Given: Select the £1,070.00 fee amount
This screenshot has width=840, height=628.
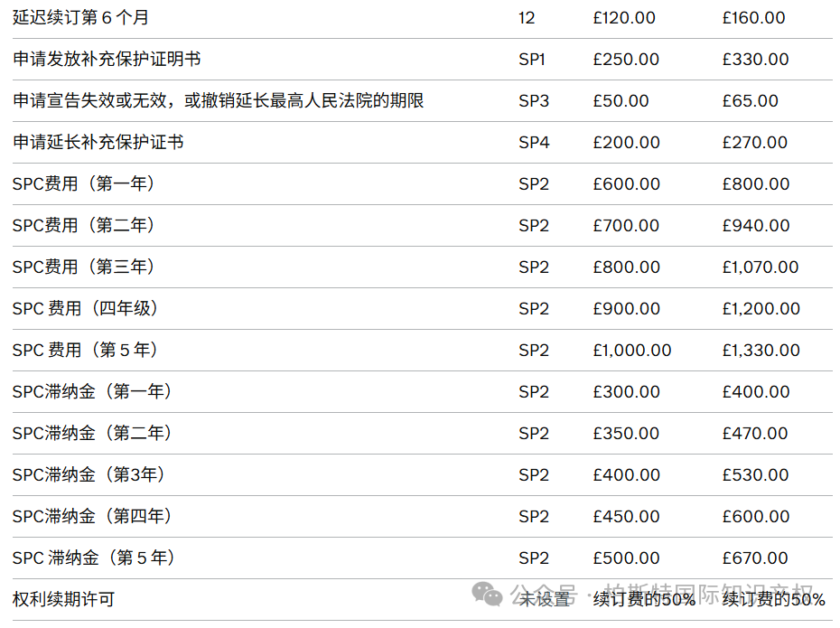Looking at the screenshot, I should tap(761, 267).
